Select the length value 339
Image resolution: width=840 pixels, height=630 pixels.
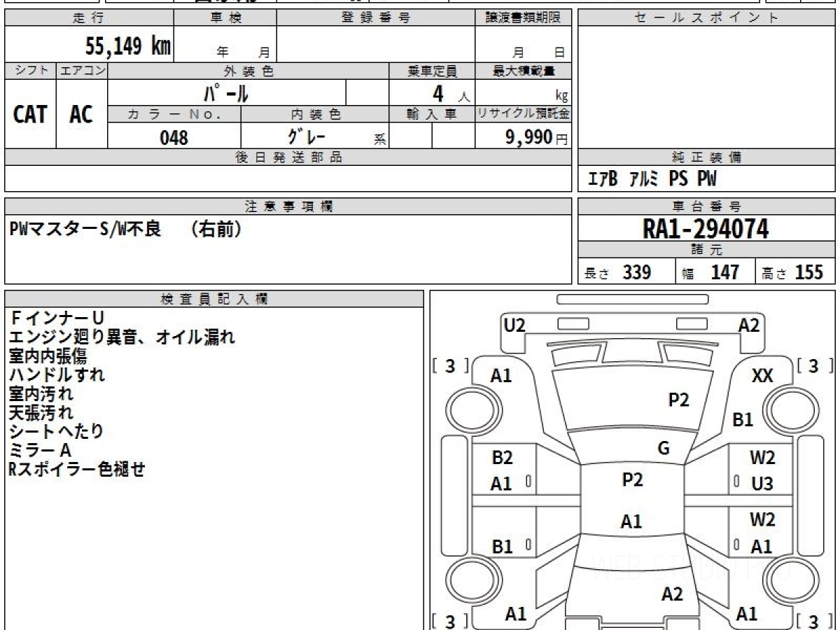[637, 272]
